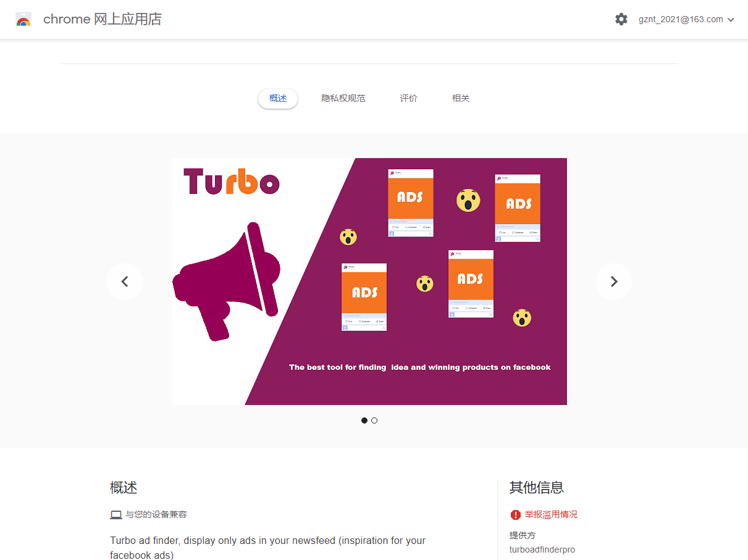Open the 评价 tab
Image resolution: width=748 pixels, height=560 pixels.
(409, 98)
